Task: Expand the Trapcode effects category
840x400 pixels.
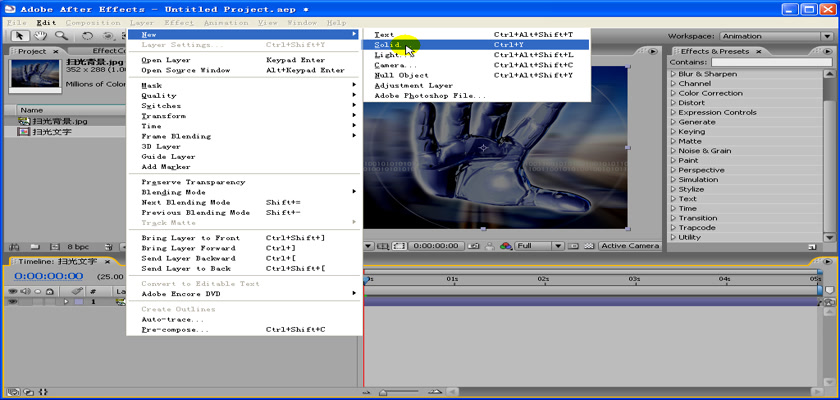Action: pos(674,228)
